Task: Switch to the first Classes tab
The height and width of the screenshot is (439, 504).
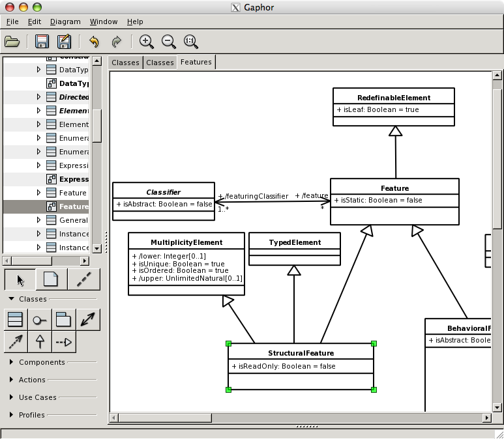Action: pyautogui.click(x=125, y=63)
